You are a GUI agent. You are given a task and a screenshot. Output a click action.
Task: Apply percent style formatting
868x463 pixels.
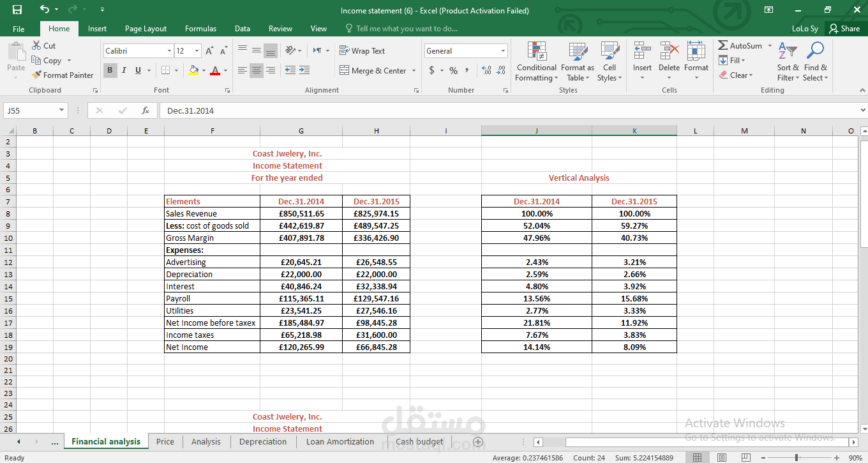[453, 70]
